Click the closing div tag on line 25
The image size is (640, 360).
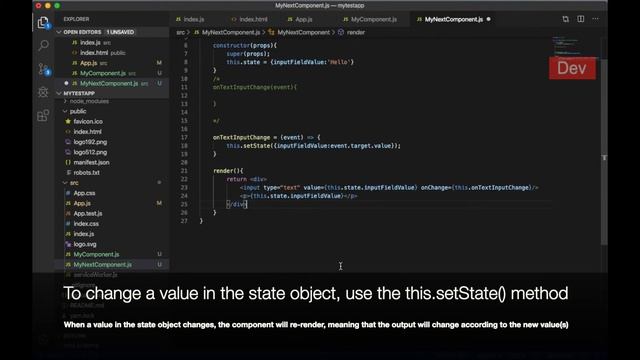pos(236,204)
